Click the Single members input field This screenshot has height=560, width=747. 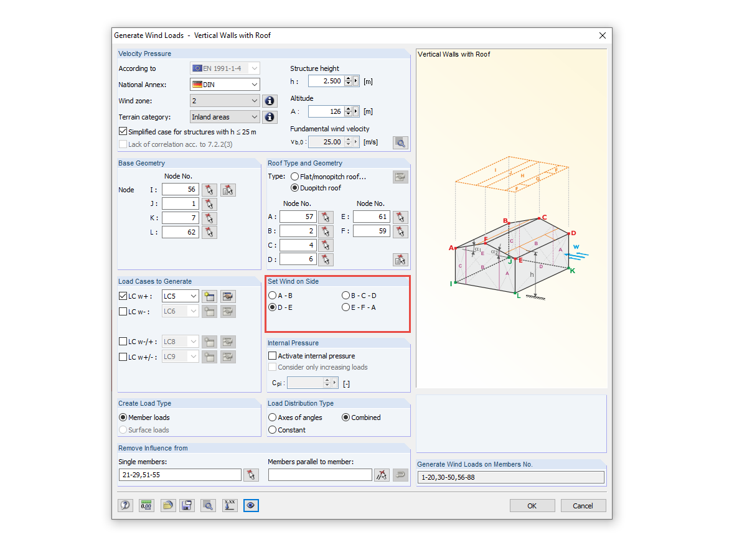(180, 475)
